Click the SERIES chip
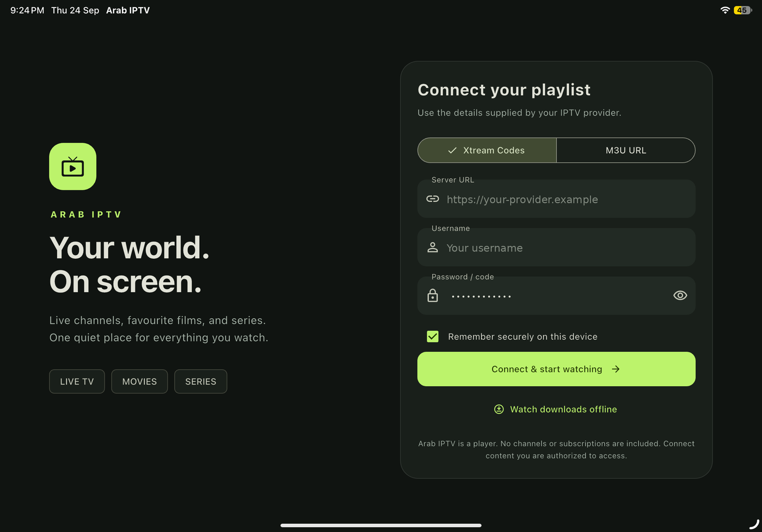This screenshot has height=532, width=762. coord(201,381)
